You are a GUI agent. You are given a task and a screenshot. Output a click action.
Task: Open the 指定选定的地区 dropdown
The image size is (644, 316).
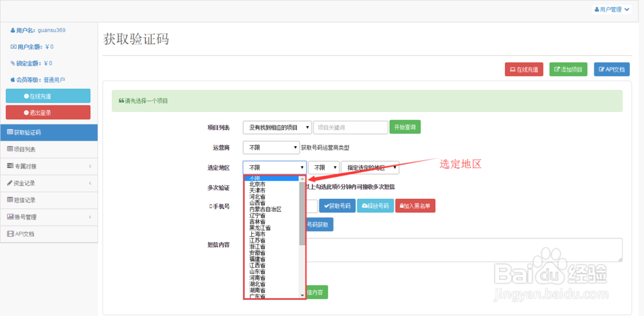pyautogui.click(x=370, y=167)
